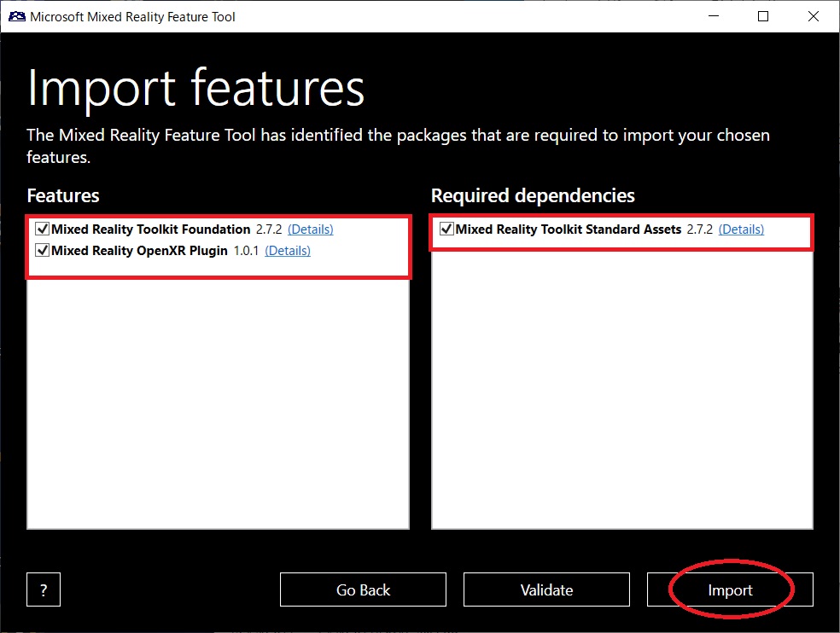
Task: Select 'Mixed Reality Toolkit Standard Assets' text
Action: tap(569, 229)
